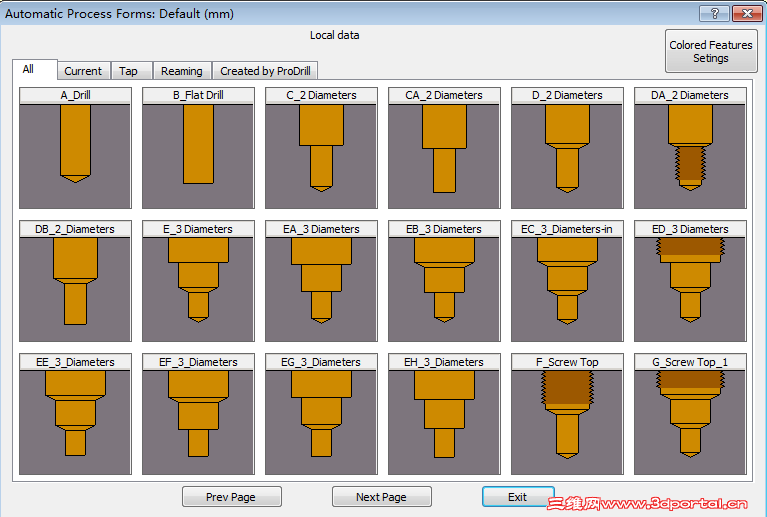Pick the EC_3_Diameters-in hole form

click(567, 281)
